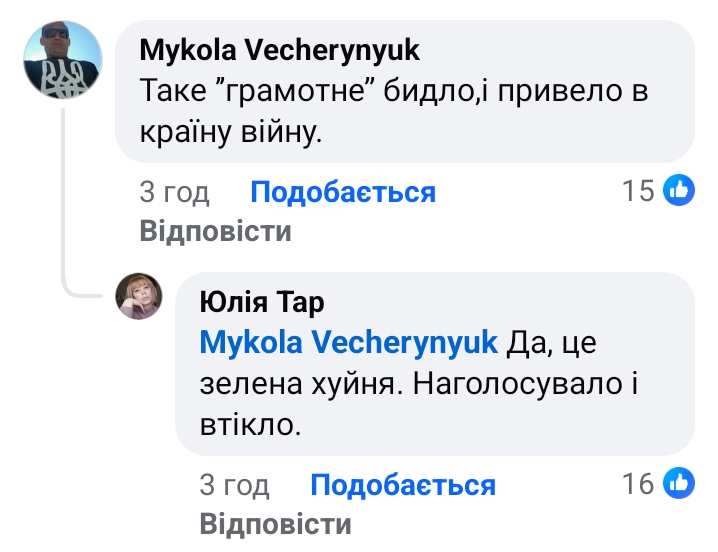Open Юлія Тар's profile avatar
The image size is (718, 552).
click(x=140, y=296)
